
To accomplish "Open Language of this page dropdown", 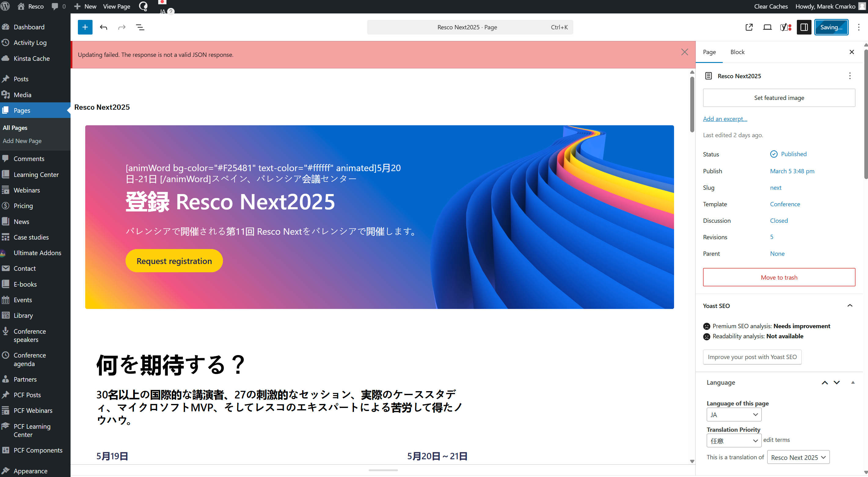I will (734, 415).
